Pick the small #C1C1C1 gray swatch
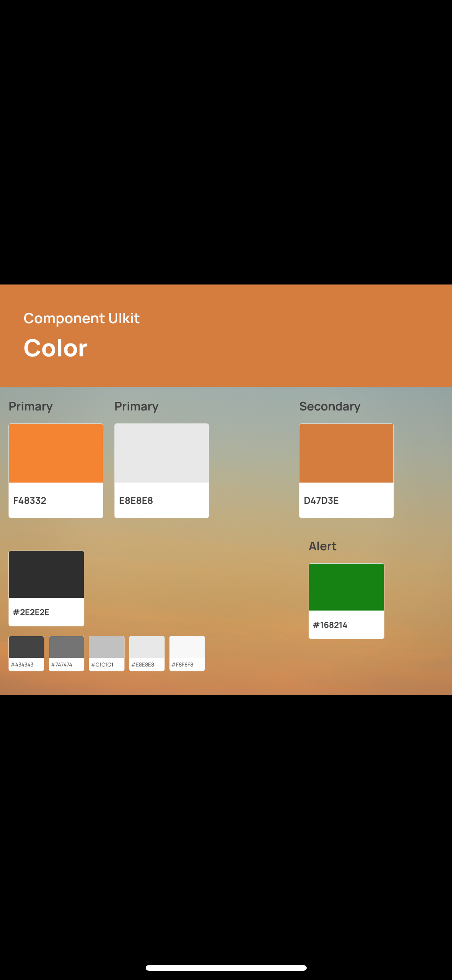 tap(107, 653)
